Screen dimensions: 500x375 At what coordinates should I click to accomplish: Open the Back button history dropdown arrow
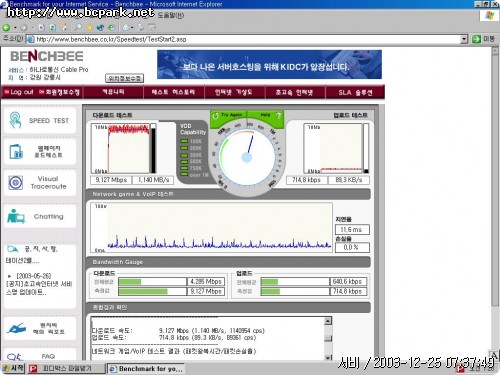pyautogui.click(x=15, y=28)
